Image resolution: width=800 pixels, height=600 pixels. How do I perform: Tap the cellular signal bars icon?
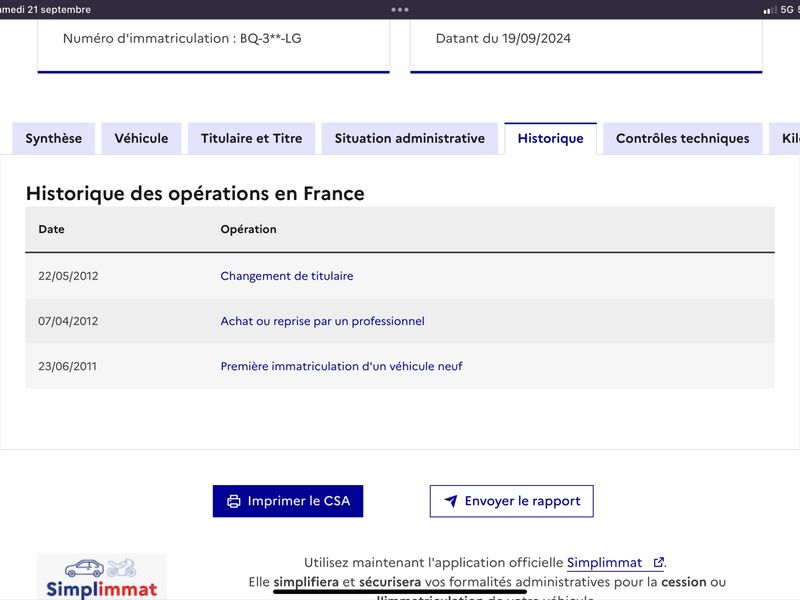(770, 10)
